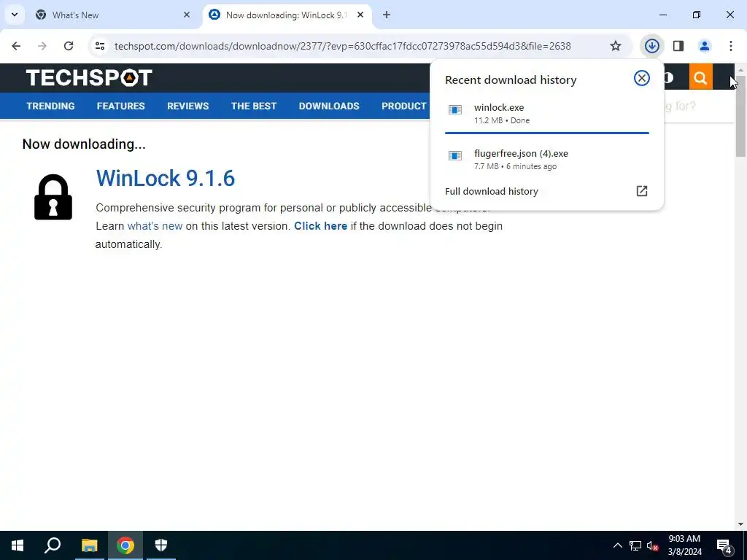
Task: Click the winlock.exe file icon
Action: tap(455, 110)
